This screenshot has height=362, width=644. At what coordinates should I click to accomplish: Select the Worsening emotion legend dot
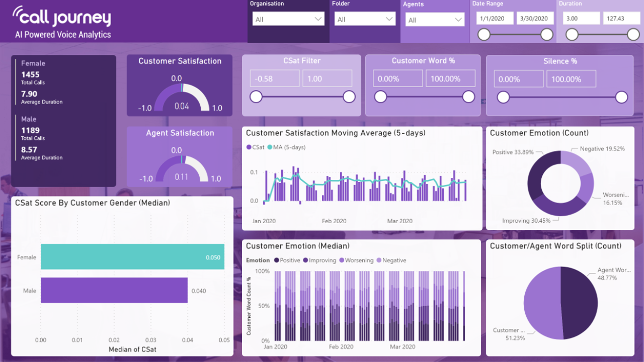[342, 260]
